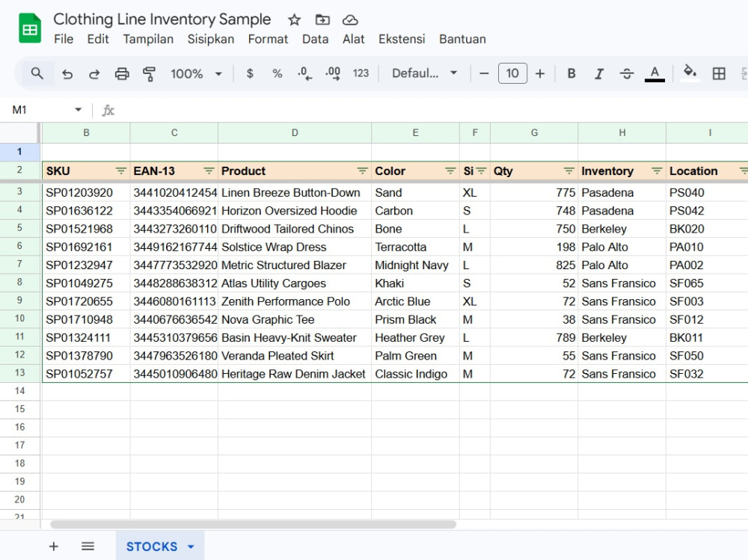The width and height of the screenshot is (748, 560).
Task: Redo the last action
Action: click(94, 73)
